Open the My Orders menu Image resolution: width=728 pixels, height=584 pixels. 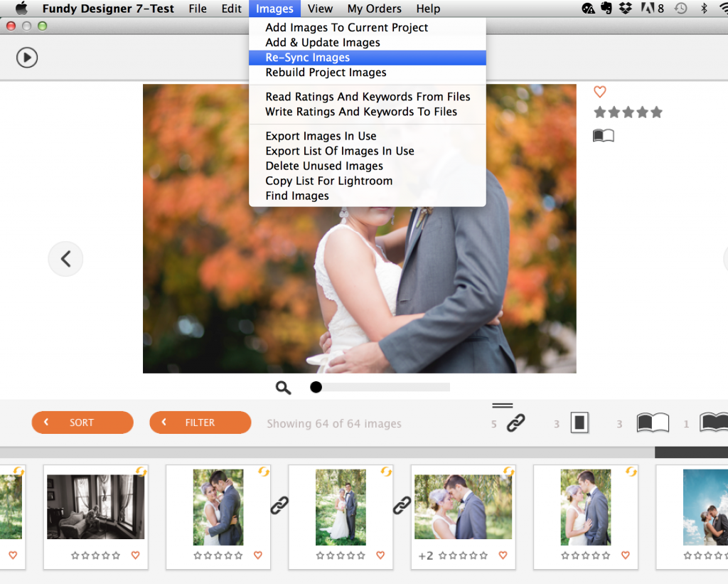[x=374, y=9]
